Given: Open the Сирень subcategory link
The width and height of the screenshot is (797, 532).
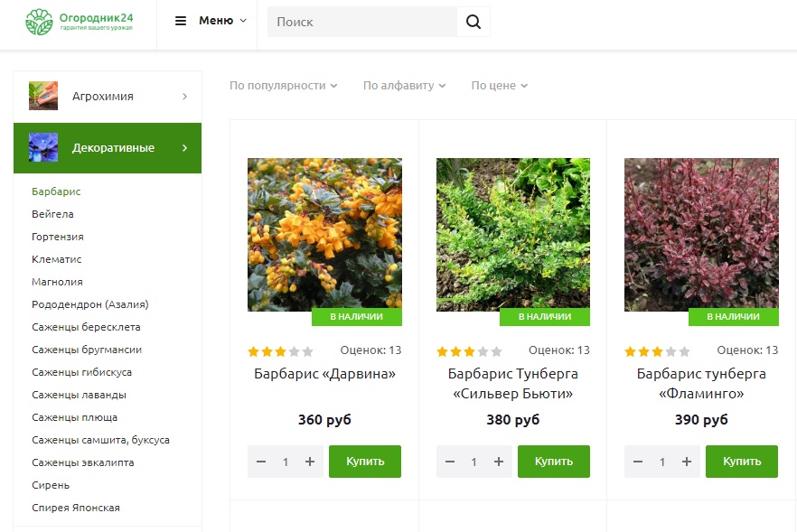Looking at the screenshot, I should point(51,485).
